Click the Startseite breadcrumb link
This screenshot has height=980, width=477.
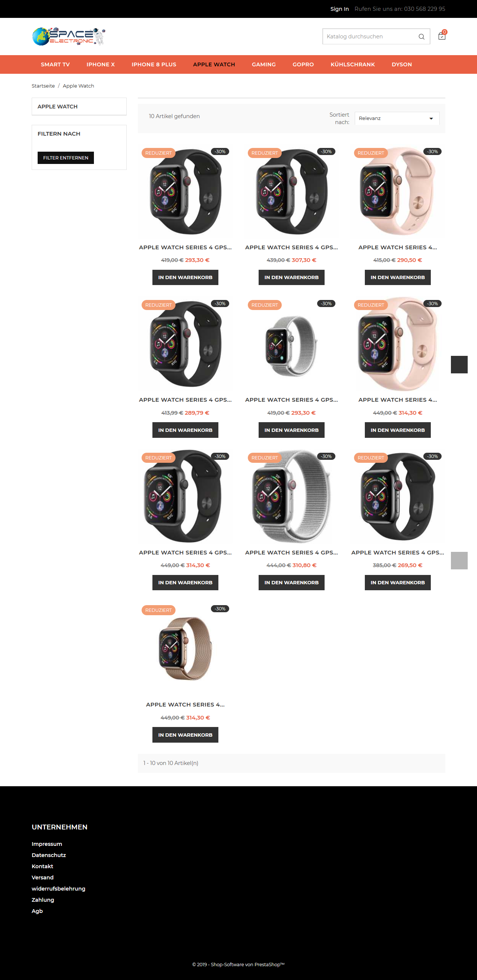pyautogui.click(x=43, y=86)
